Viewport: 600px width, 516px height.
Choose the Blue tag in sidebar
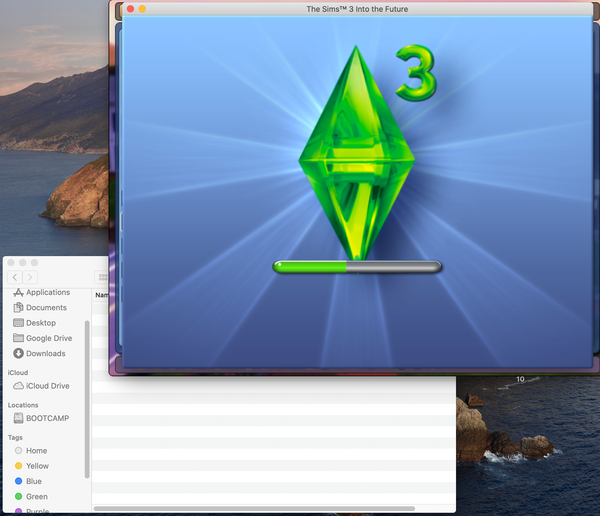tap(34, 481)
